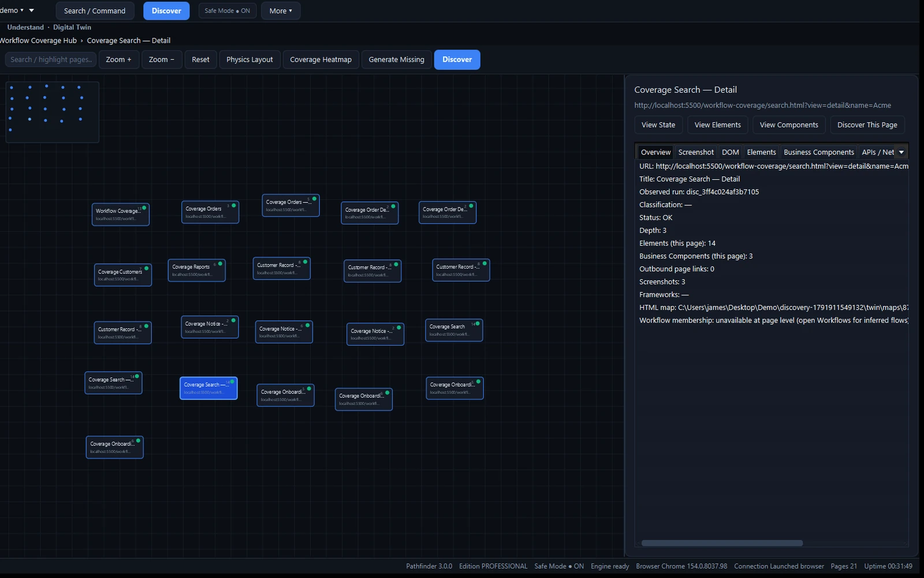Click View Components

pyautogui.click(x=789, y=125)
